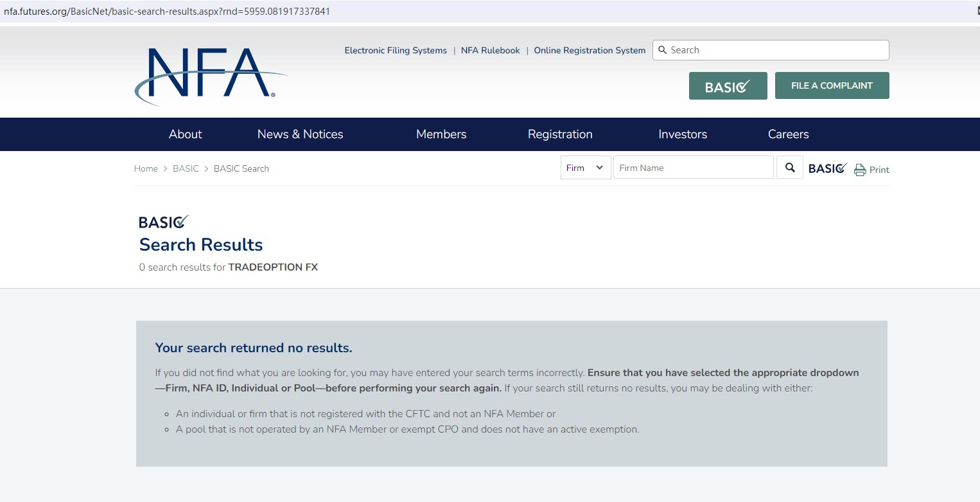Open the News & Notices menu
The width and height of the screenshot is (980, 502).
[x=300, y=134]
